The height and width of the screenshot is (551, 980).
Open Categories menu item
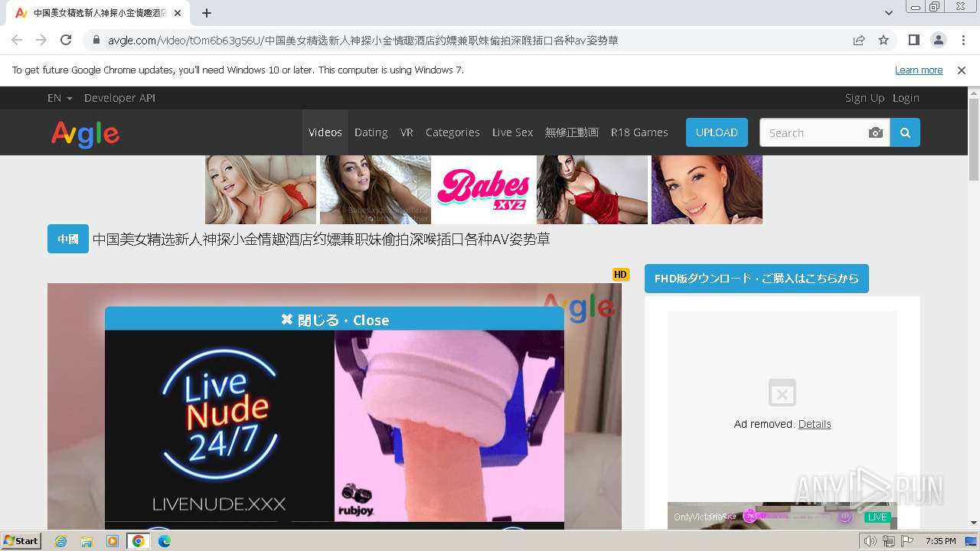452,132
